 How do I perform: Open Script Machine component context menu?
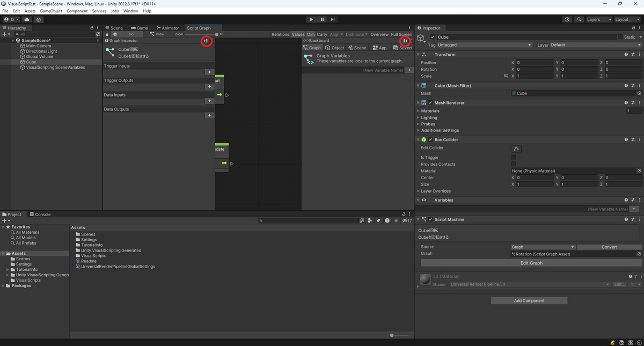click(639, 219)
